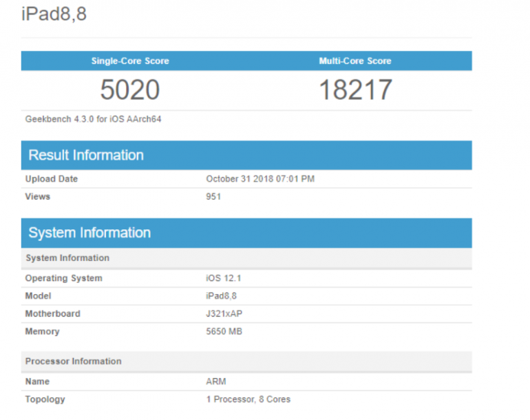Click the Views count 951
The height and width of the screenshot is (420, 530).
point(213,197)
